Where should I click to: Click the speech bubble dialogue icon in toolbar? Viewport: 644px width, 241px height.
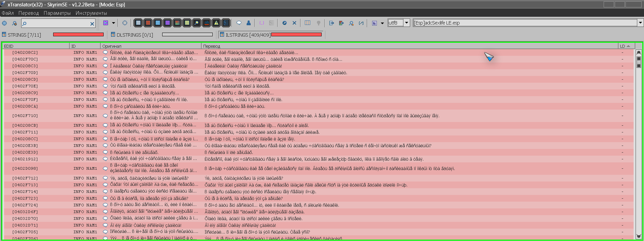coord(239,23)
